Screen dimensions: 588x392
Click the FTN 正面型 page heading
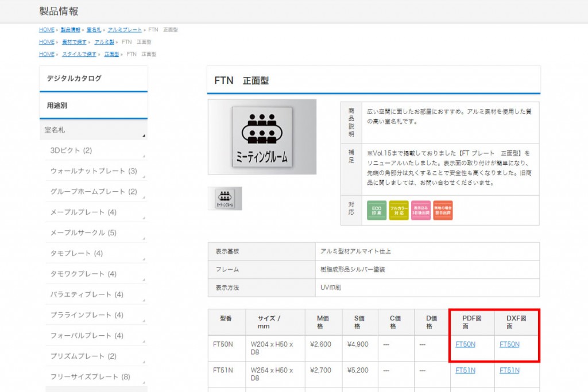coord(242,80)
